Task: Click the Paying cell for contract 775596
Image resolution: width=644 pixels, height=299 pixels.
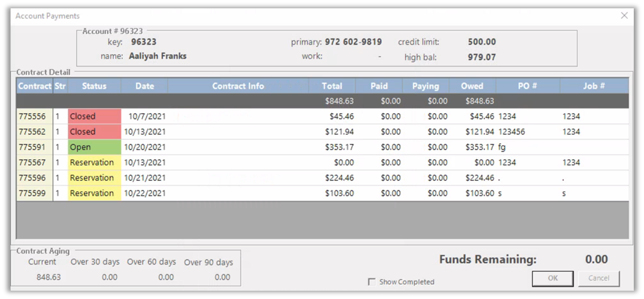Action: [437, 178]
